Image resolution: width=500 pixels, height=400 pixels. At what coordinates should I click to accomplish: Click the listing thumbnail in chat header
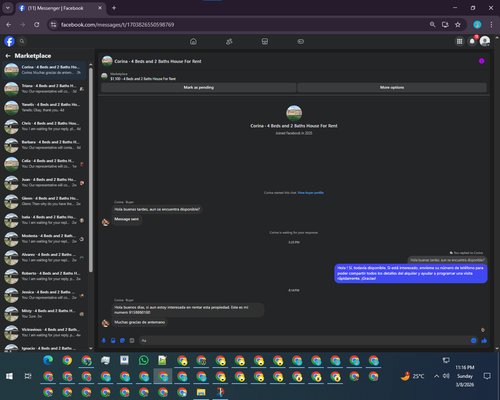point(107,61)
